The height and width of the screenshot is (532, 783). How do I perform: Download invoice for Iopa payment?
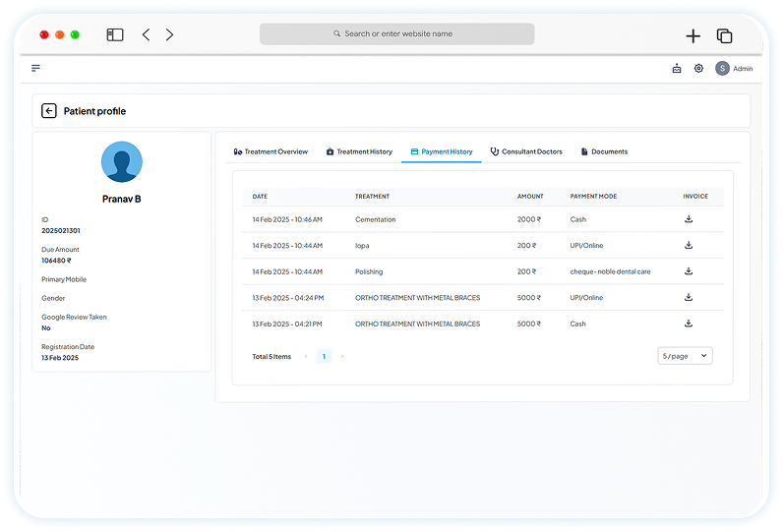point(689,245)
